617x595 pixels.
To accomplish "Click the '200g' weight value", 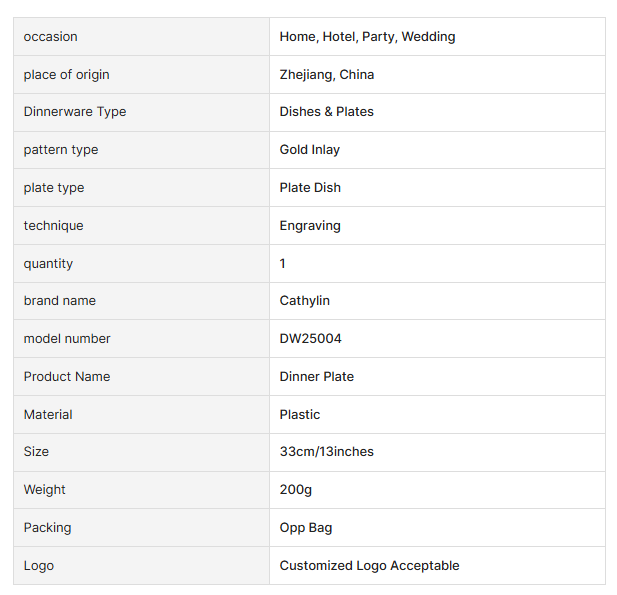I will [296, 490].
